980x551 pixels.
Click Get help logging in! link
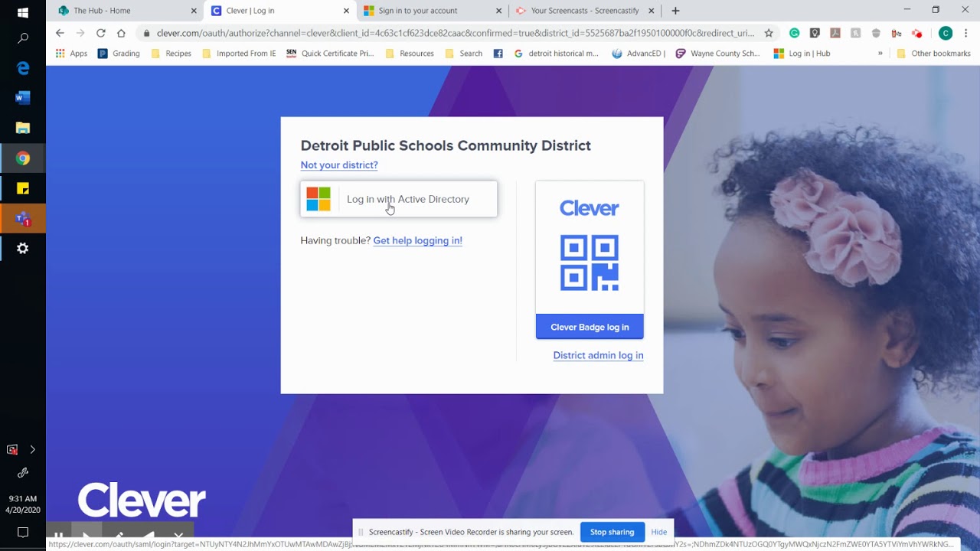click(x=417, y=240)
